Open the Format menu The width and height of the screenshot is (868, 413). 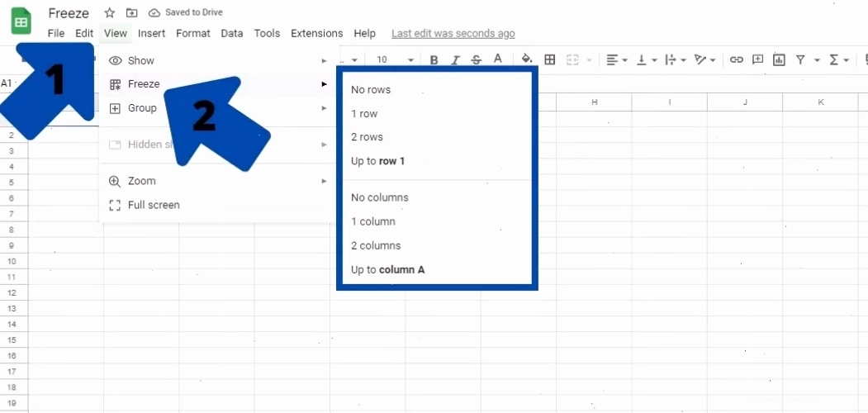tap(193, 33)
